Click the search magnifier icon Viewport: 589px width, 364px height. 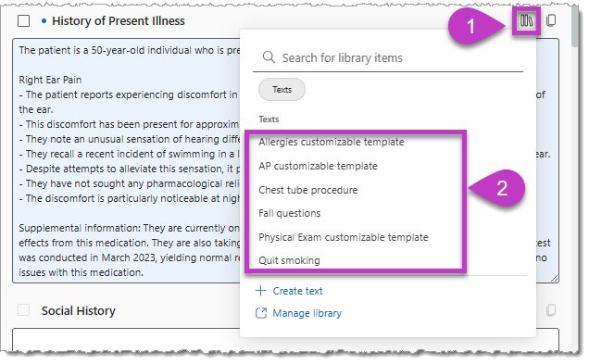click(269, 57)
